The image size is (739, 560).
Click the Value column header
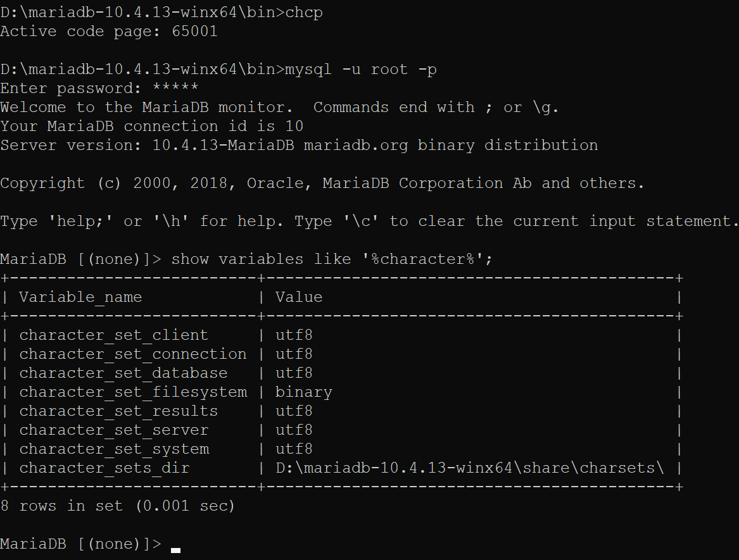point(299,297)
